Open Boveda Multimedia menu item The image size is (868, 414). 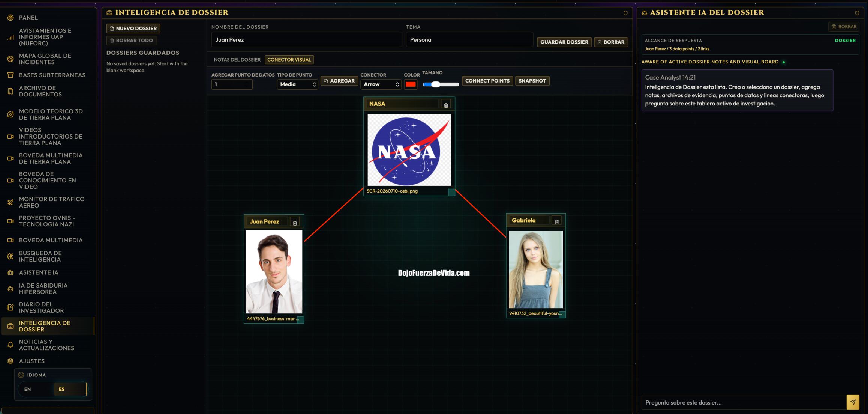coord(48,240)
